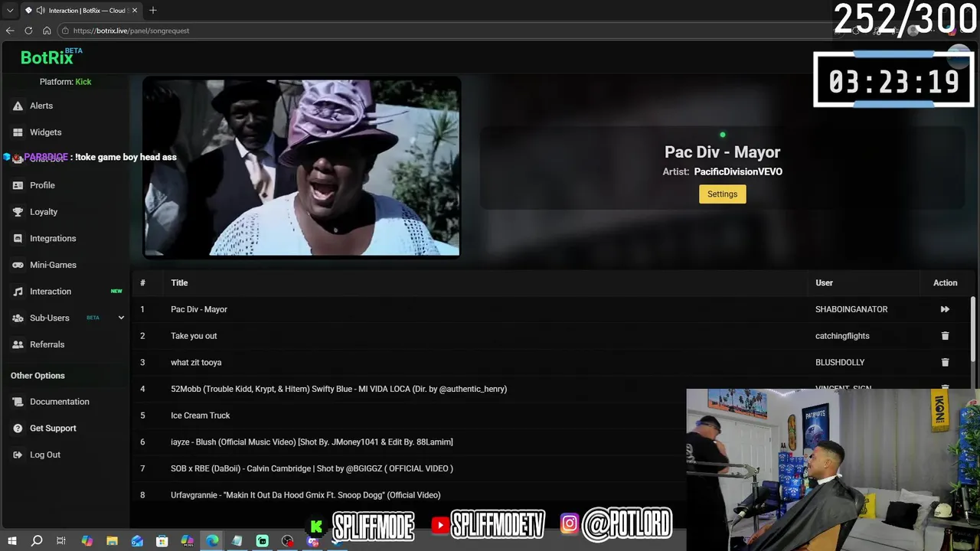Select Integrations in the sidebar
The image size is (980, 551).
coord(53,239)
